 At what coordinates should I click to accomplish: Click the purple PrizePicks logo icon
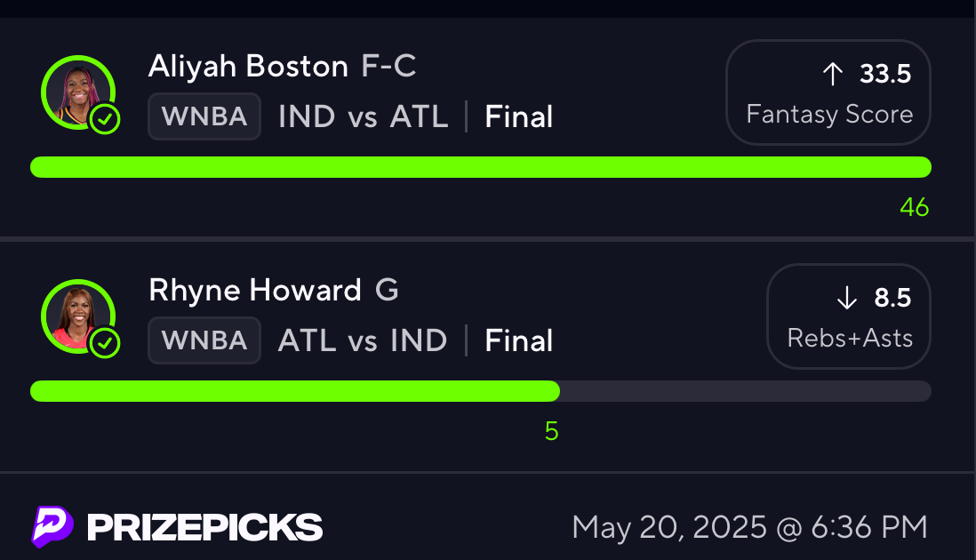[52, 526]
